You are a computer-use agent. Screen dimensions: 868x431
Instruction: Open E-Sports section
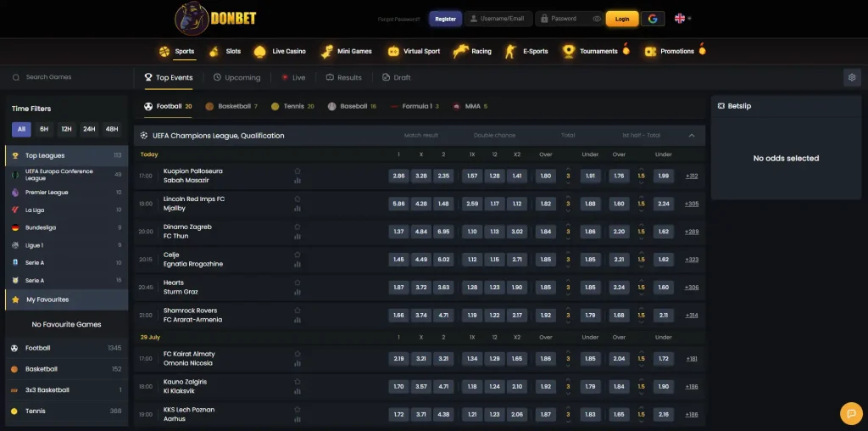tap(526, 51)
